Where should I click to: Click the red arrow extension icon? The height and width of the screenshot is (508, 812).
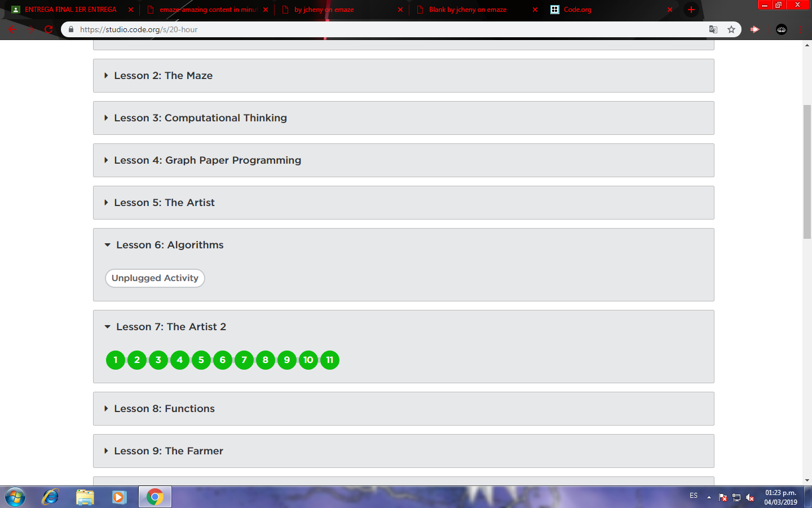(x=755, y=29)
